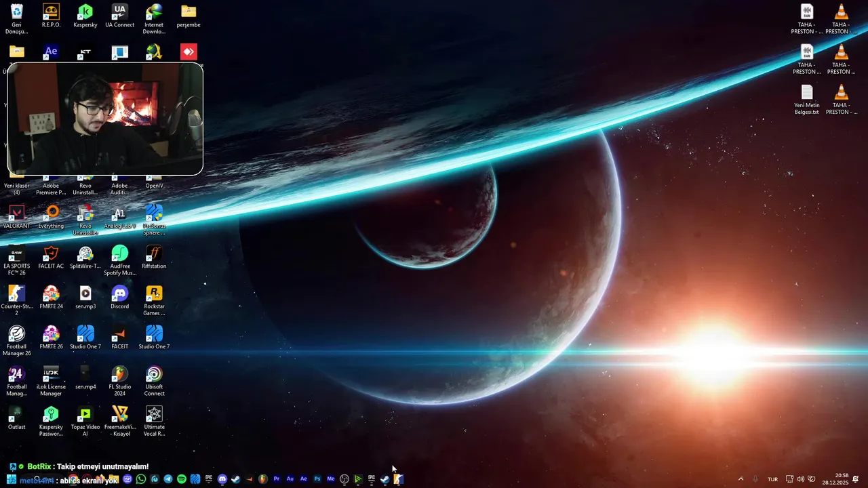Open the Freemake Video Kısayol shortcut

point(119,421)
